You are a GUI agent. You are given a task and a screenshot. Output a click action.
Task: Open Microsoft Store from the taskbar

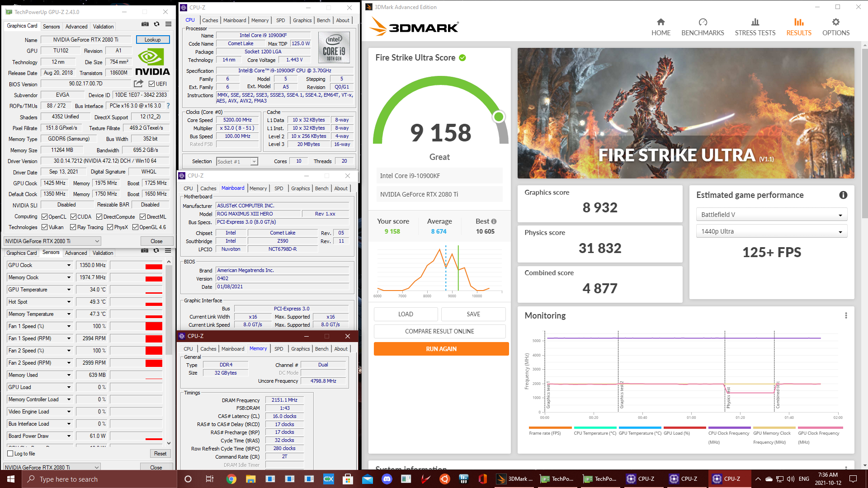tap(348, 479)
